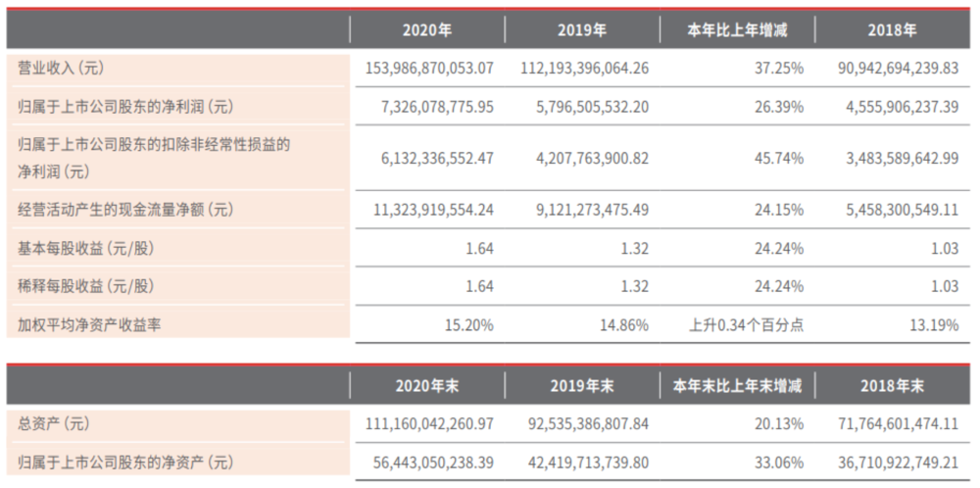Click the 2020年 column header
Image resolution: width=980 pixels, height=488 pixels.
tap(427, 30)
